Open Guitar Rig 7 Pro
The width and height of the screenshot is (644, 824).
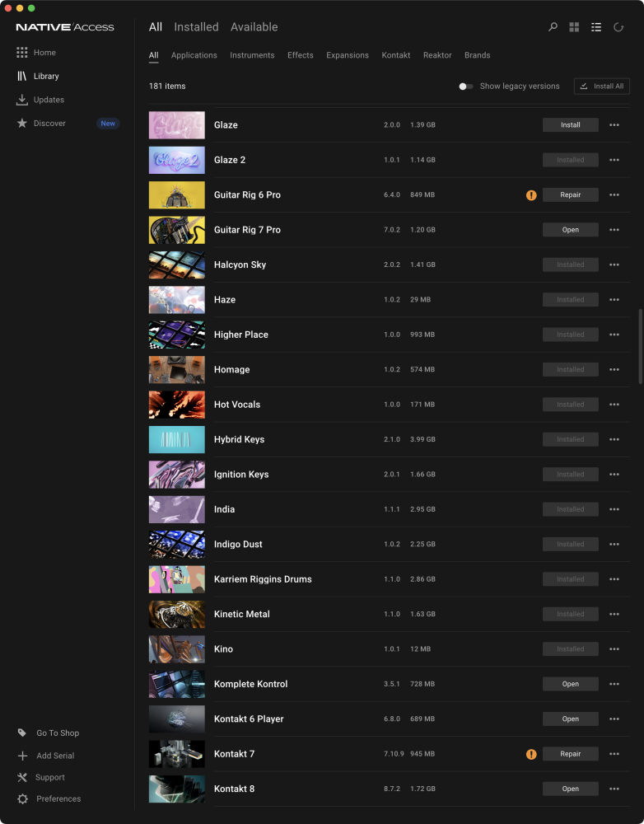point(571,230)
